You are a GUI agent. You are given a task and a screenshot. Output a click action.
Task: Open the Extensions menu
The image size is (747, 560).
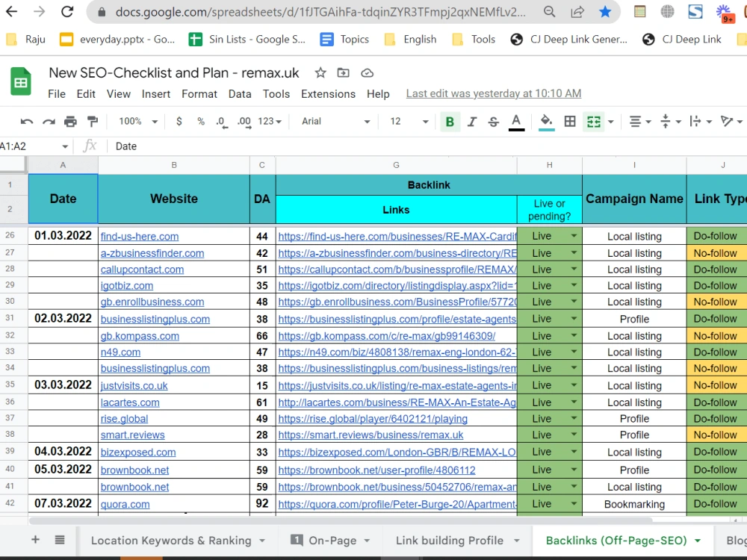pos(328,94)
